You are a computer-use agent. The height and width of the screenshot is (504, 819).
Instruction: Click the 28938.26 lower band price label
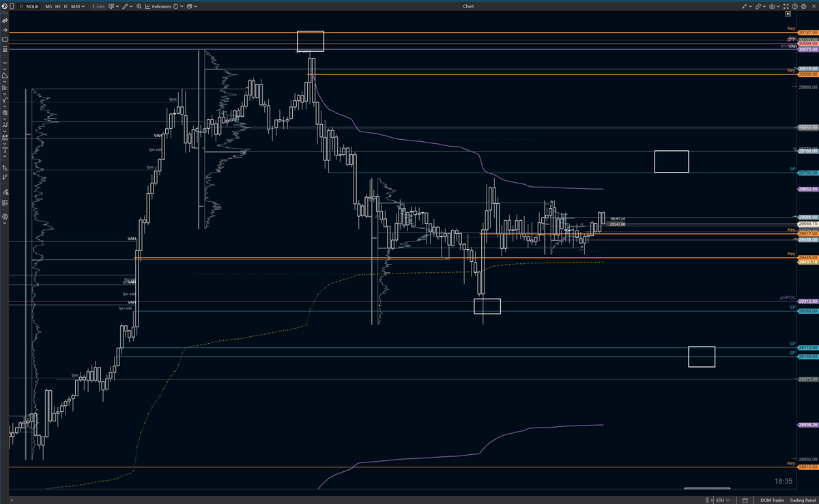808,424
